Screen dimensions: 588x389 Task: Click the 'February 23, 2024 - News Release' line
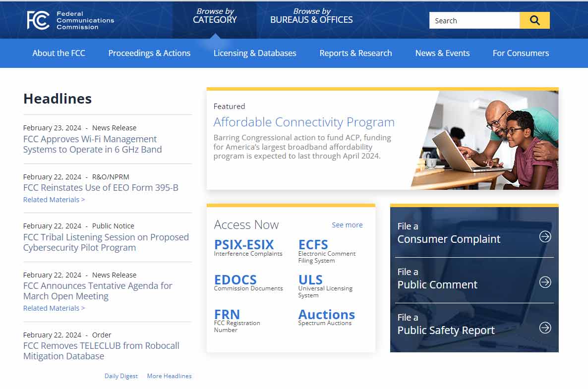pos(80,128)
